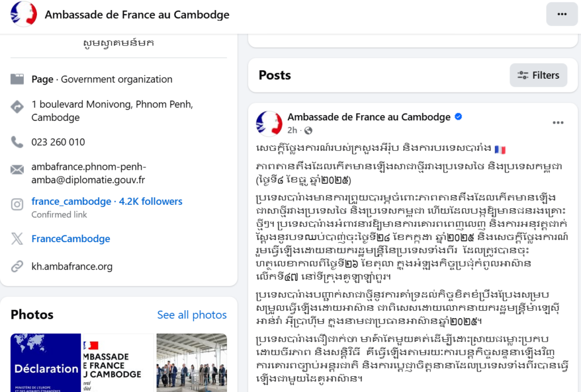The height and width of the screenshot is (392, 581).
Task: Click the address location arrow icon
Action: [x=17, y=106]
